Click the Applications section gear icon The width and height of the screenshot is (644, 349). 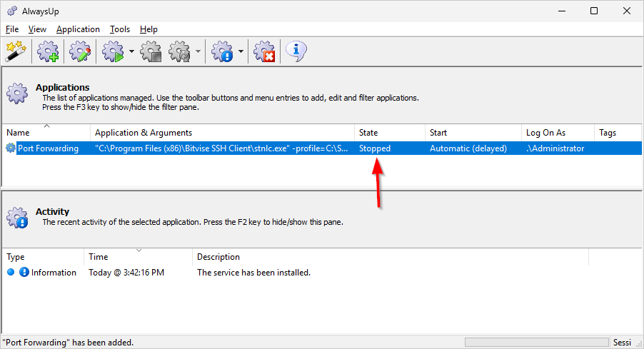click(x=17, y=93)
